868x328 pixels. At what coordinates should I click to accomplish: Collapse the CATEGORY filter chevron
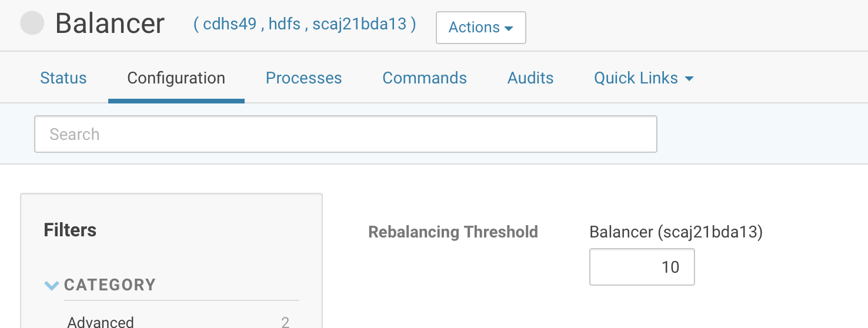click(x=52, y=286)
